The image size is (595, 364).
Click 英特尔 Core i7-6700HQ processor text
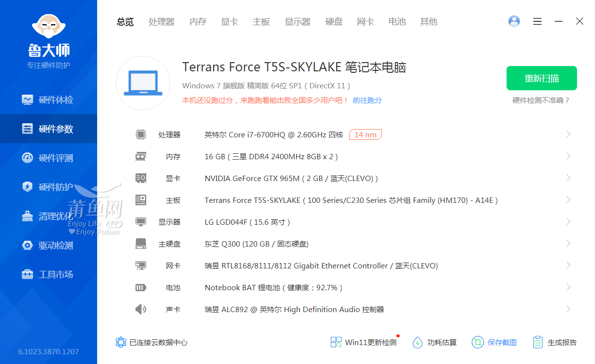[274, 134]
